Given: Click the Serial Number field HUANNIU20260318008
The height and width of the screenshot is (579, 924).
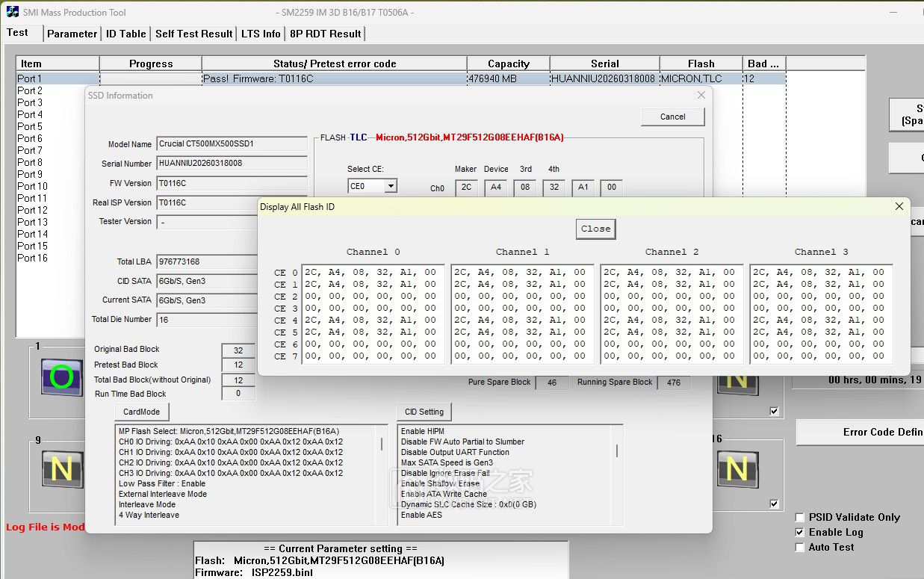Looking at the screenshot, I should coord(232,164).
